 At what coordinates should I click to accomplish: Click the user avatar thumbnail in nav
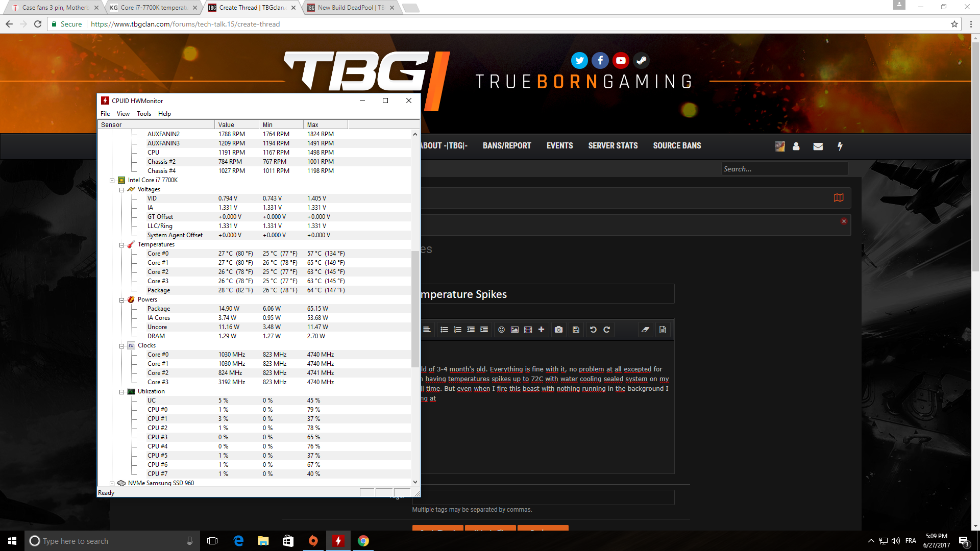779,146
